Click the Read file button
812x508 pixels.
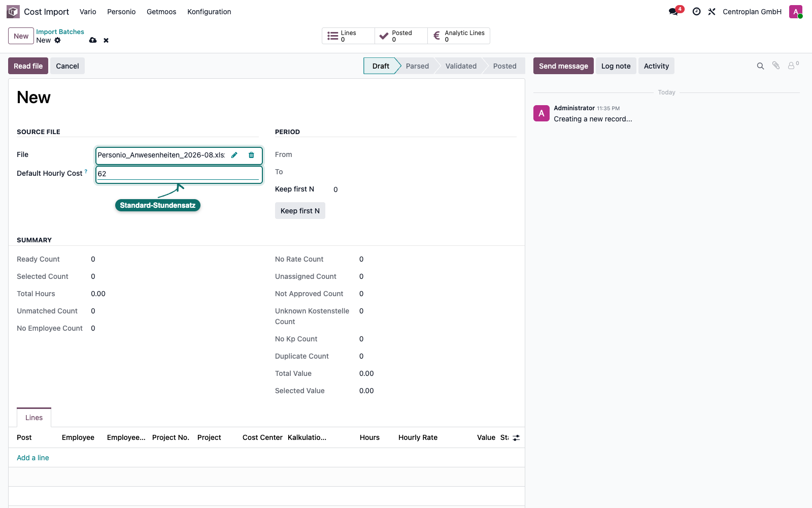click(x=28, y=66)
